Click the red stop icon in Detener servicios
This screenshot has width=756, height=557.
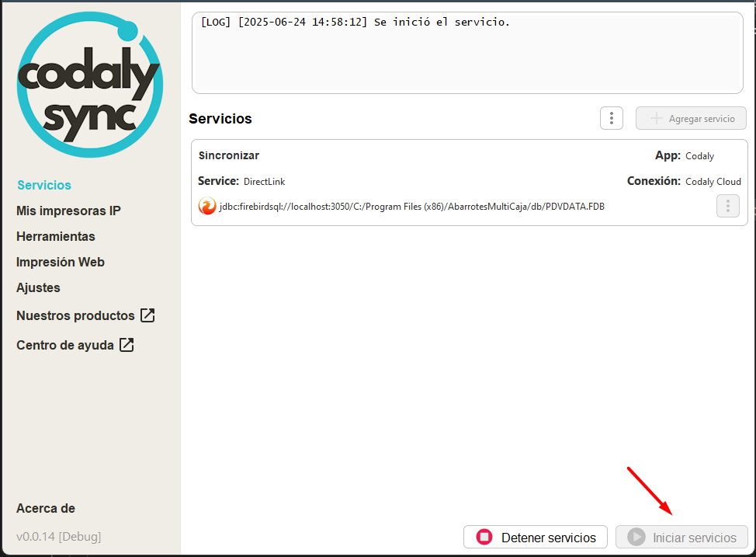click(x=484, y=537)
